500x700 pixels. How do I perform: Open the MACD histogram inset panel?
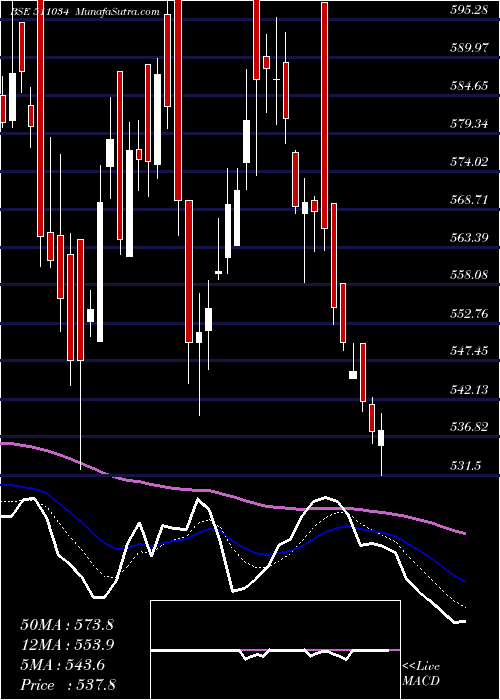(x=275, y=650)
